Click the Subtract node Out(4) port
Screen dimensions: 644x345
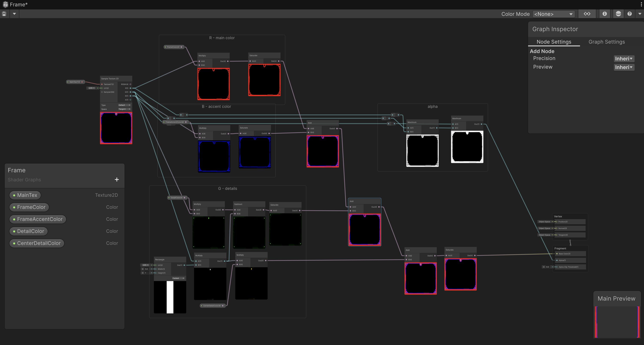pyautogui.click(x=263, y=210)
